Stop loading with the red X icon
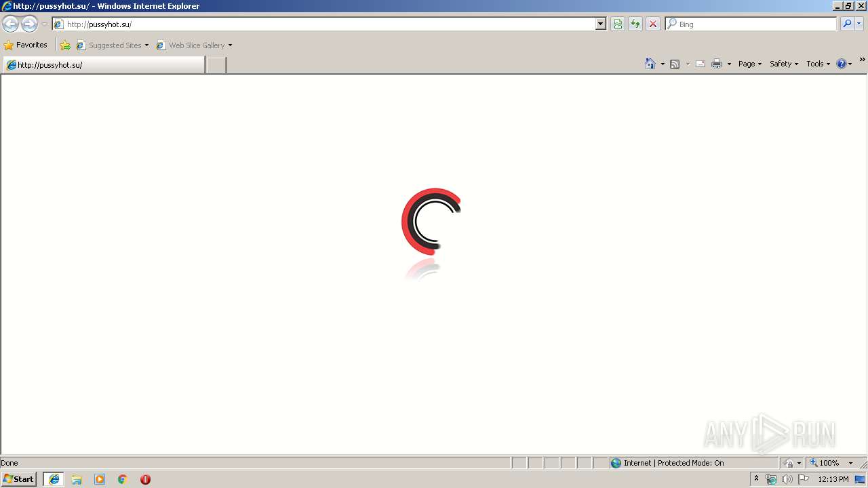Image resolution: width=868 pixels, height=488 pixels. [653, 24]
